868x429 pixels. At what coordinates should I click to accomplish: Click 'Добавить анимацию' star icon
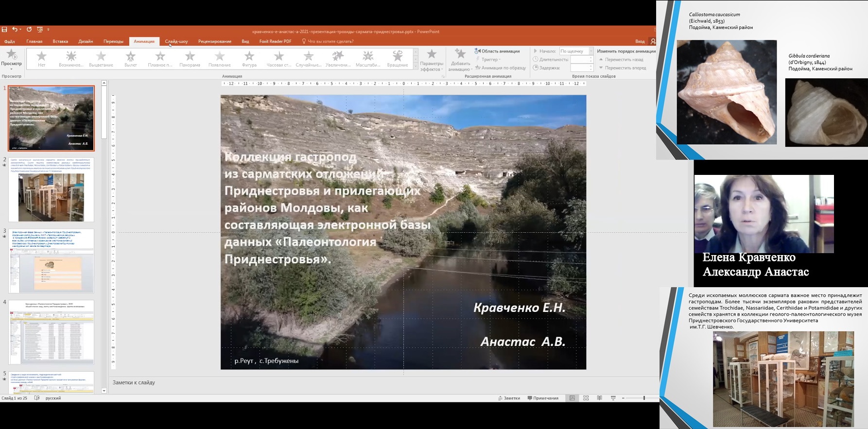459,59
